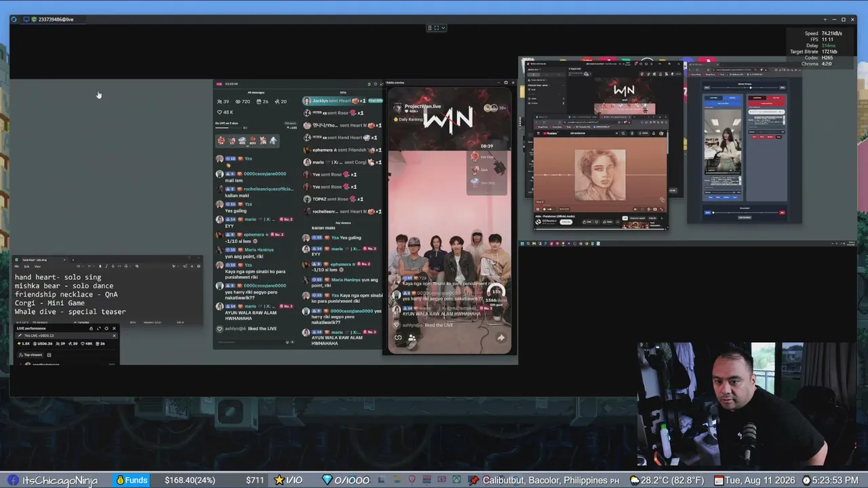Click the 'hand heart- solo sing' line in Notepad

pyautogui.click(x=58, y=277)
